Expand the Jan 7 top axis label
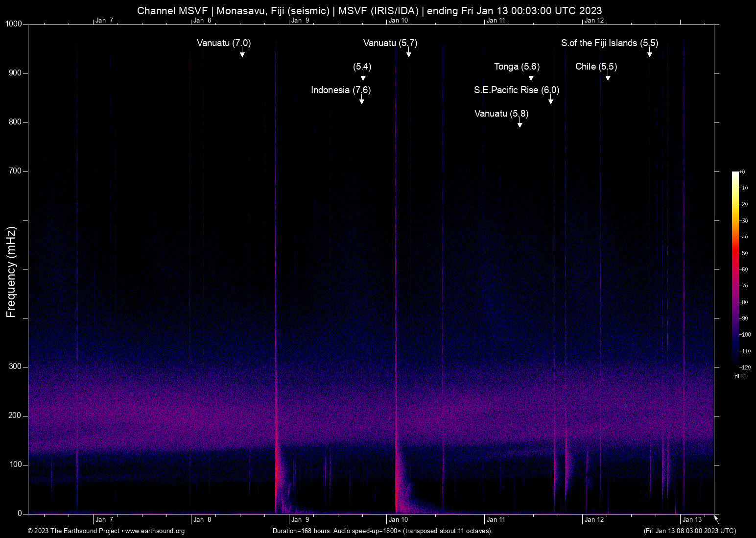This screenshot has height=538, width=756. click(x=104, y=20)
